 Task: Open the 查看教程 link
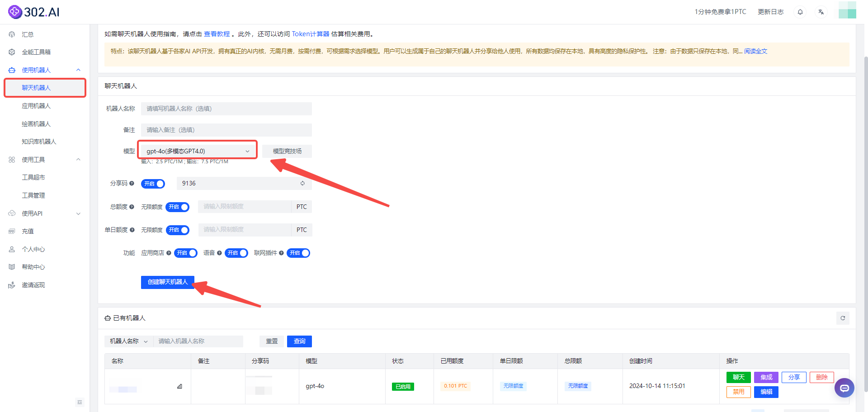[x=217, y=34]
